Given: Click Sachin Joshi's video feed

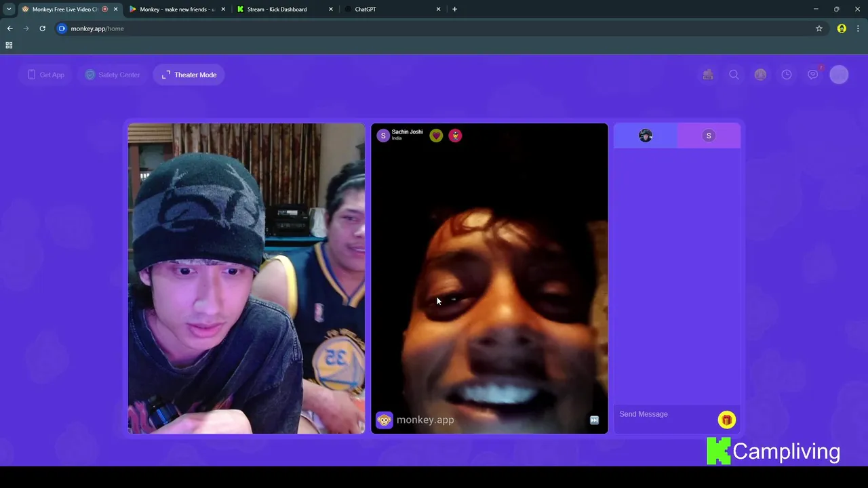Looking at the screenshot, I should pyautogui.click(x=490, y=279).
